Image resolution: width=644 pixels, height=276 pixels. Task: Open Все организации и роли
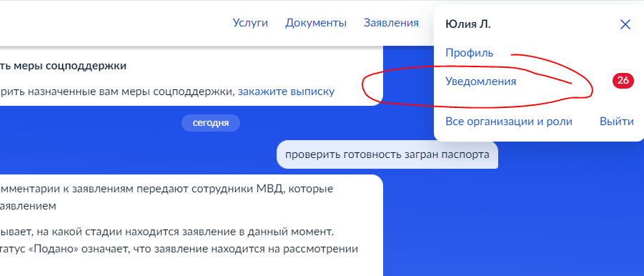pos(509,122)
